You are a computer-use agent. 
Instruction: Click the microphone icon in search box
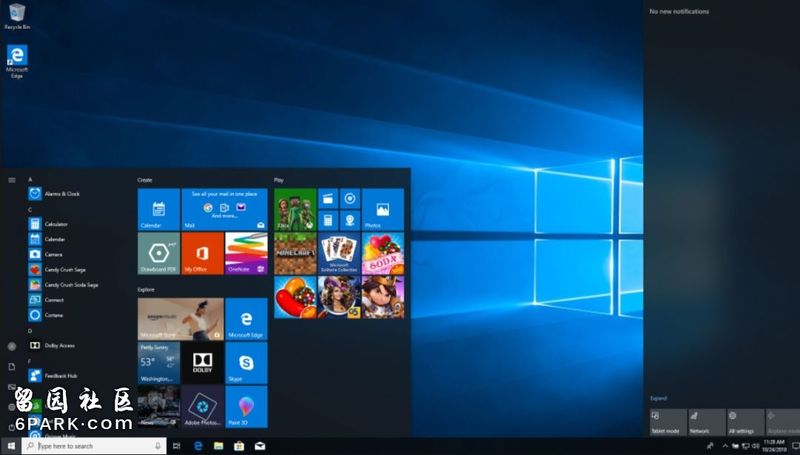click(x=158, y=446)
